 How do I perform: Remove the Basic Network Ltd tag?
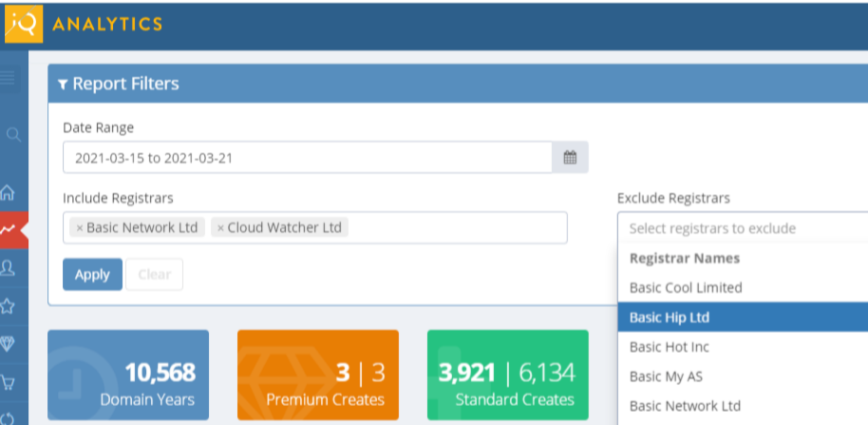(79, 228)
